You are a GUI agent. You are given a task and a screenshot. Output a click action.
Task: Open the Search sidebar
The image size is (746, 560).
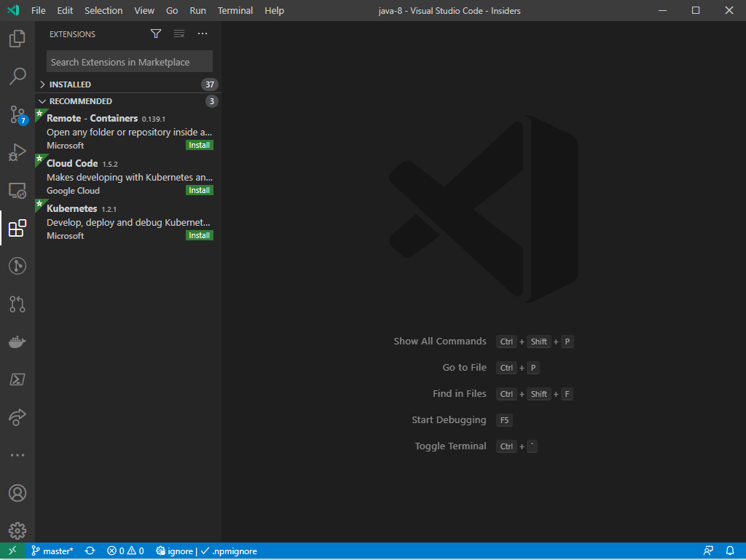point(17,76)
